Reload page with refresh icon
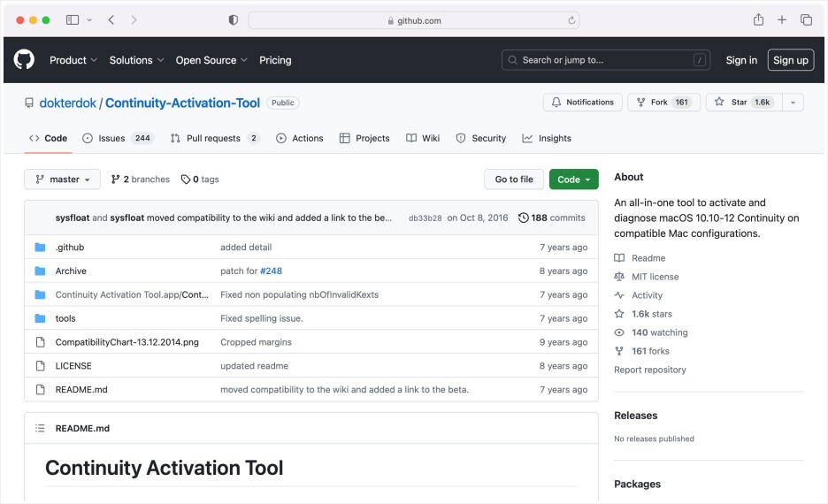 click(571, 20)
